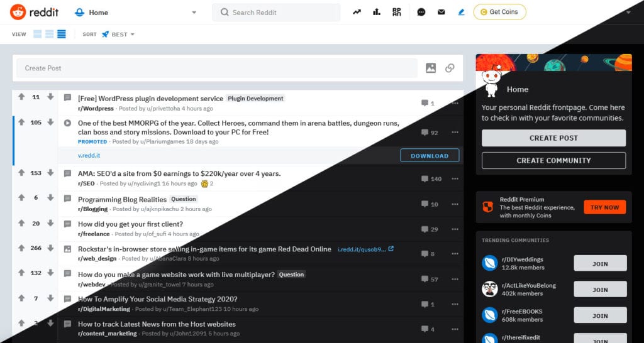Open post How To Amplify Your Social Media Strategy 2020?
The width and height of the screenshot is (644, 343).
point(158,299)
